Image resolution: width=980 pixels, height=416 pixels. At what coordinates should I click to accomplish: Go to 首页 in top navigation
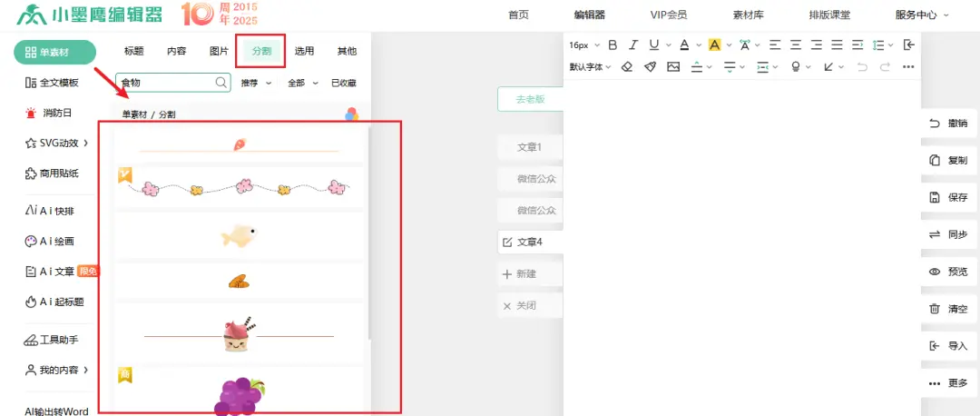click(x=518, y=15)
